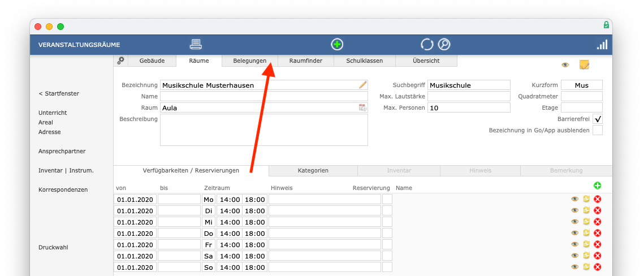Click the weekday cell showing Mo

pos(209,199)
